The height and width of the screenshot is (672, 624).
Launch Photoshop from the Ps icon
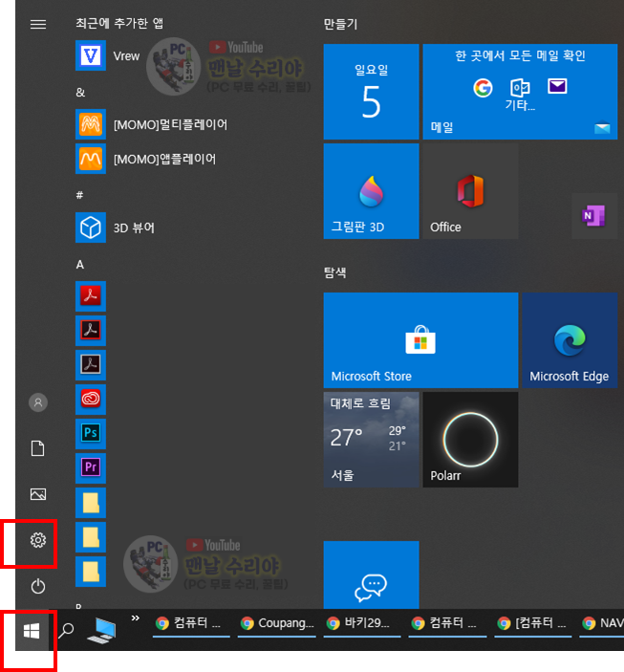click(x=91, y=433)
